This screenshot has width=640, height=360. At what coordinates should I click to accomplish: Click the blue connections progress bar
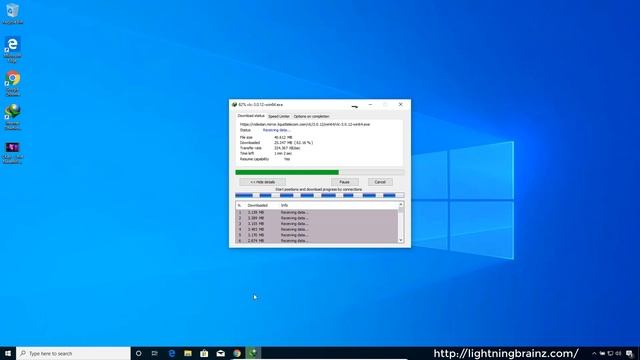pos(320,196)
